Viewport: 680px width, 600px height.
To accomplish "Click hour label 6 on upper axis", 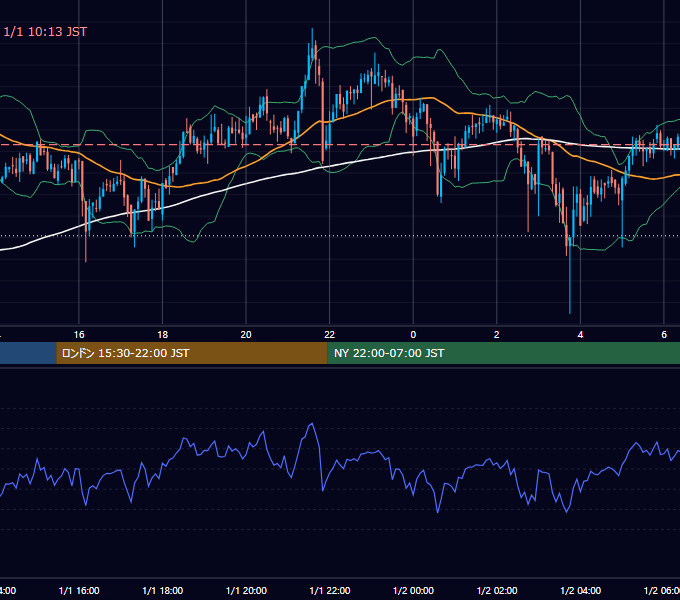I will tap(664, 334).
